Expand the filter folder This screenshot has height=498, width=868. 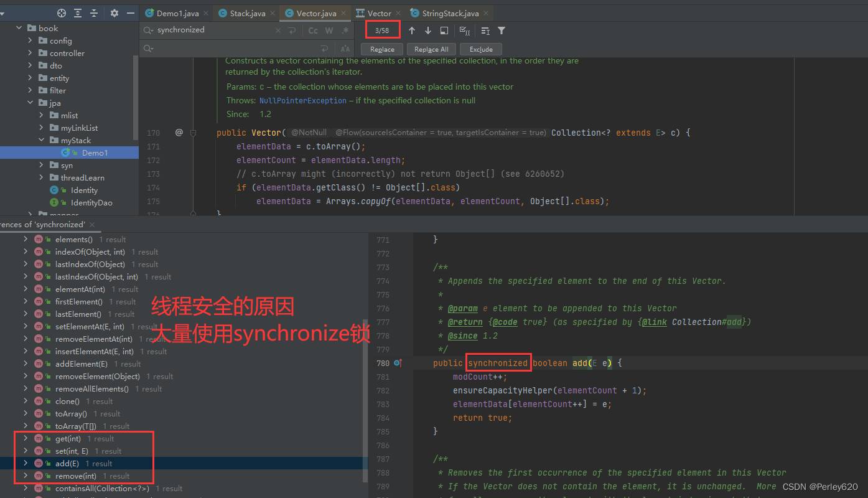[x=30, y=90]
